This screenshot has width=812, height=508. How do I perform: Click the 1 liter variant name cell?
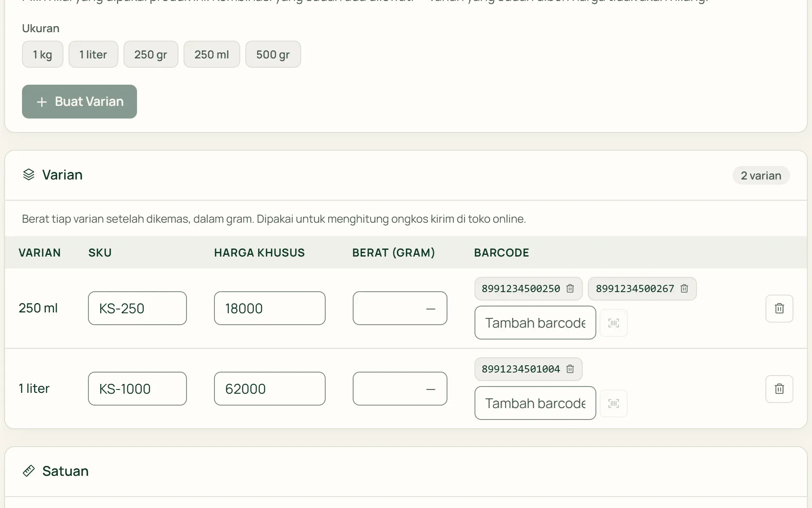click(34, 388)
